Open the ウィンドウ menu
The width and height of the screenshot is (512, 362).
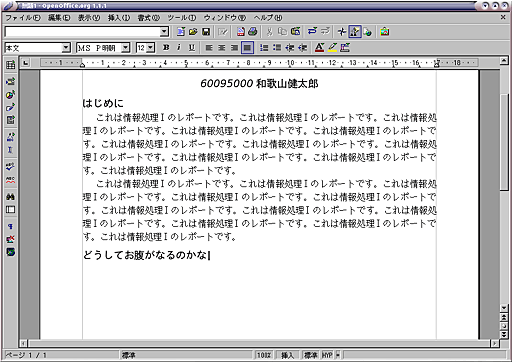[225, 18]
